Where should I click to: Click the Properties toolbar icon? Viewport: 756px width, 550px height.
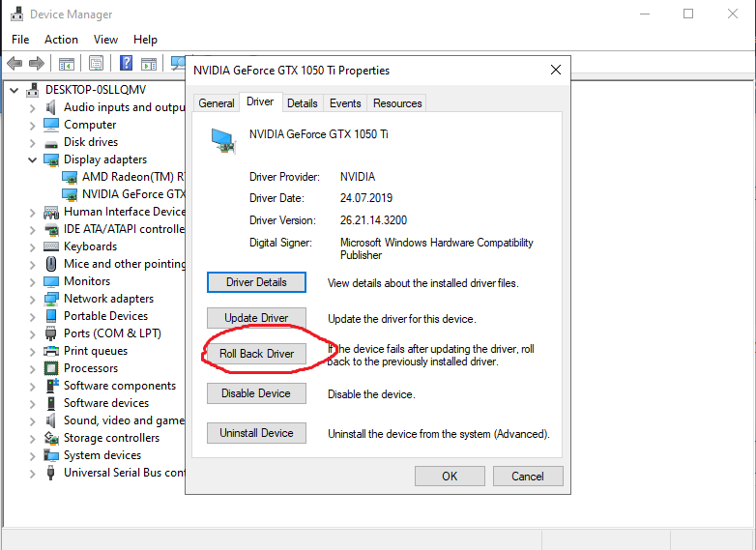pos(96,63)
